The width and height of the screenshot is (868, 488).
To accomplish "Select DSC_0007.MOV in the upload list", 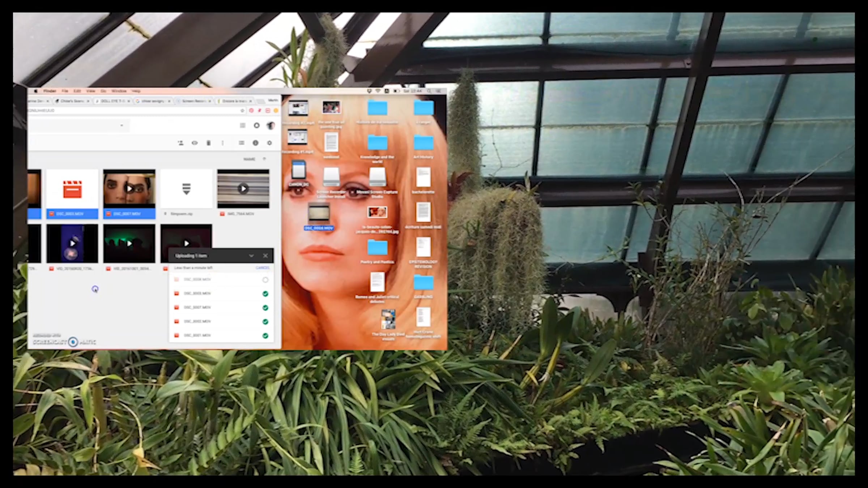I will click(221, 308).
